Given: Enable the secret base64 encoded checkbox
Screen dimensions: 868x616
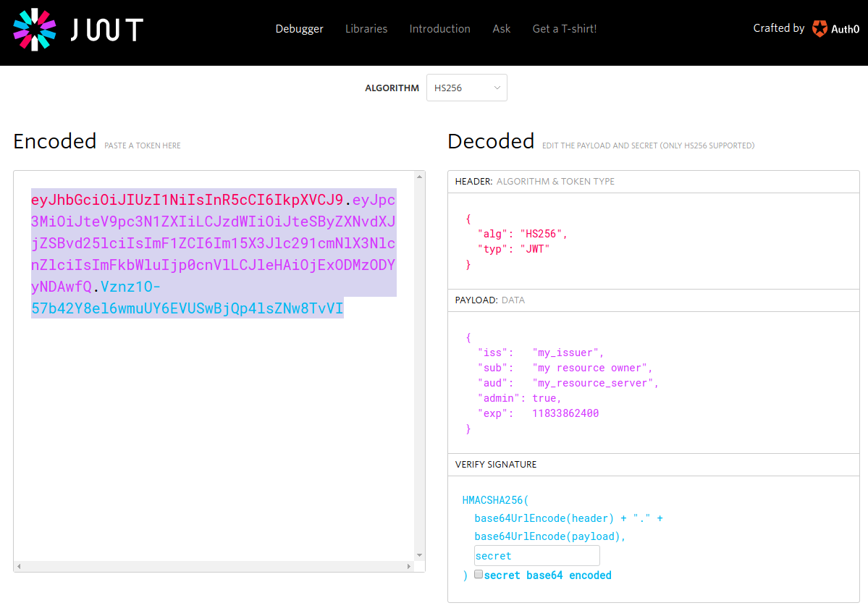Looking at the screenshot, I should click(479, 574).
